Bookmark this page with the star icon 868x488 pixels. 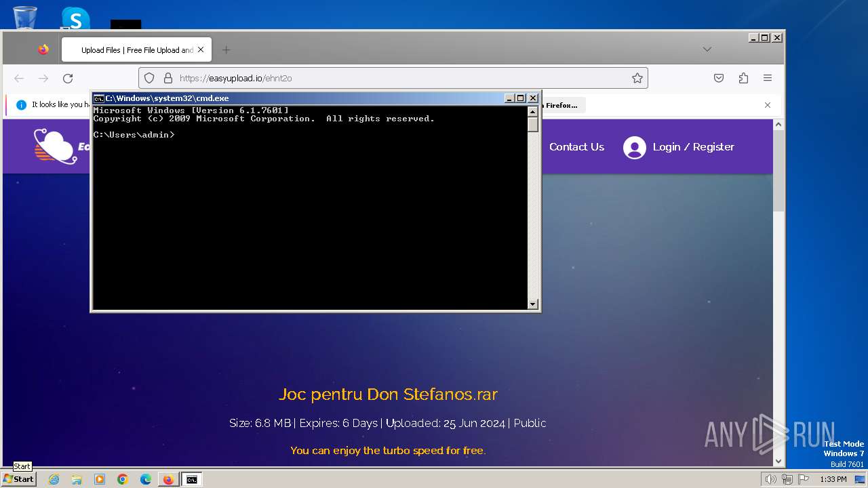[x=637, y=78]
